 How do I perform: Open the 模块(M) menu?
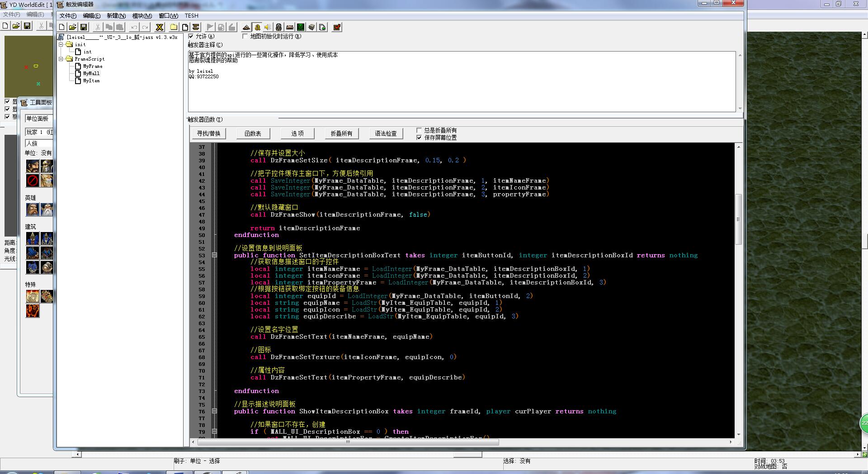coord(142,15)
